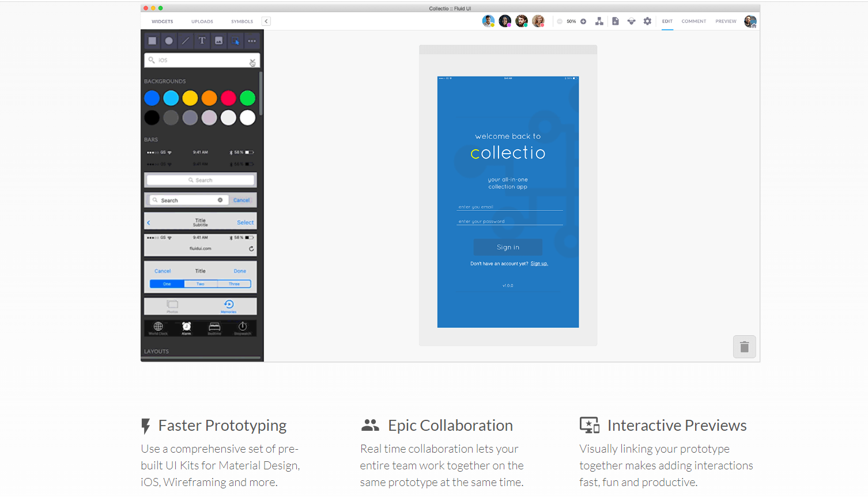This screenshot has height=497, width=868.
Task: Select the dark clock tab bar widget
Action: coord(200,328)
